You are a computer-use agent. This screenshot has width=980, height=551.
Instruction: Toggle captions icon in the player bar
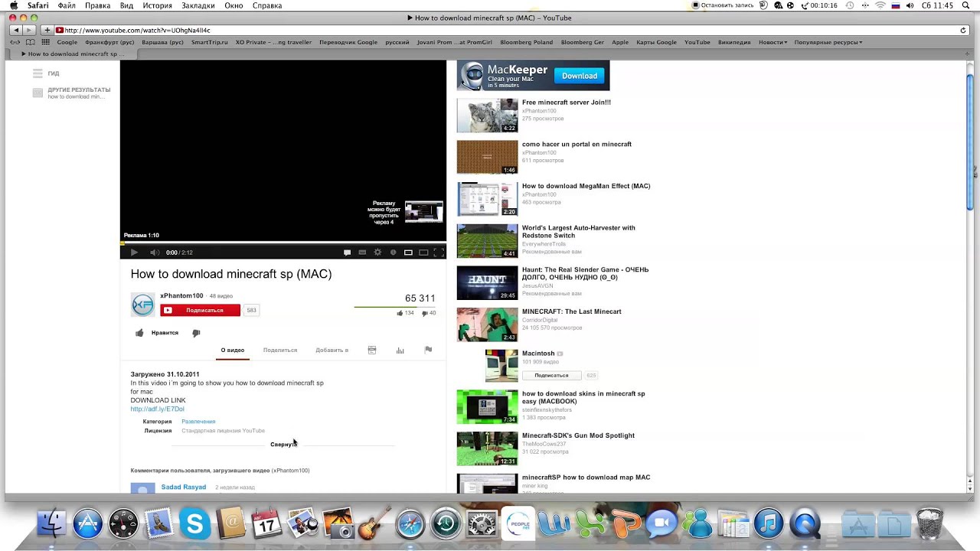tap(362, 253)
